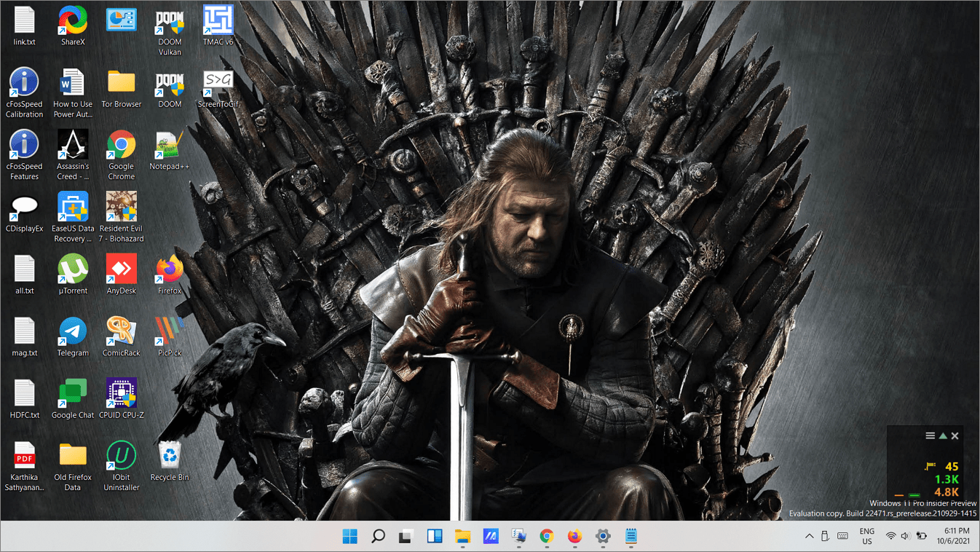
Task: Select the Firefox desktop shortcut
Action: [x=170, y=275]
